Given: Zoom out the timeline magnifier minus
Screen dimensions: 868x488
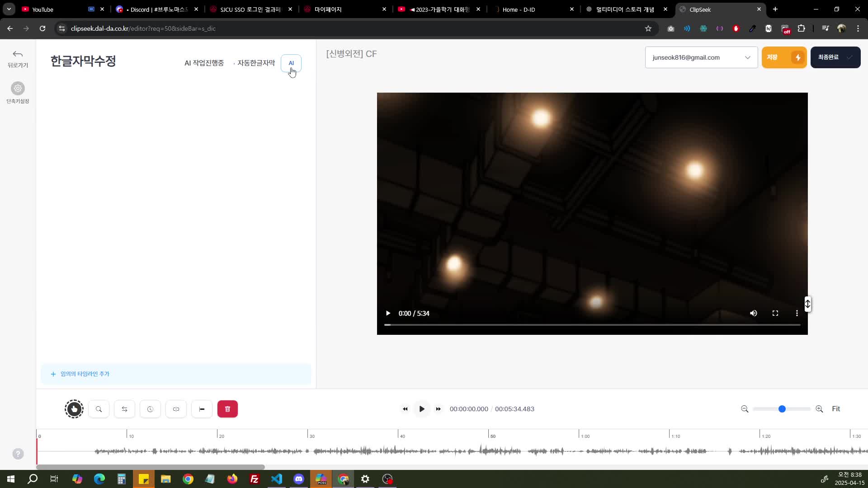Looking at the screenshot, I should tap(745, 409).
